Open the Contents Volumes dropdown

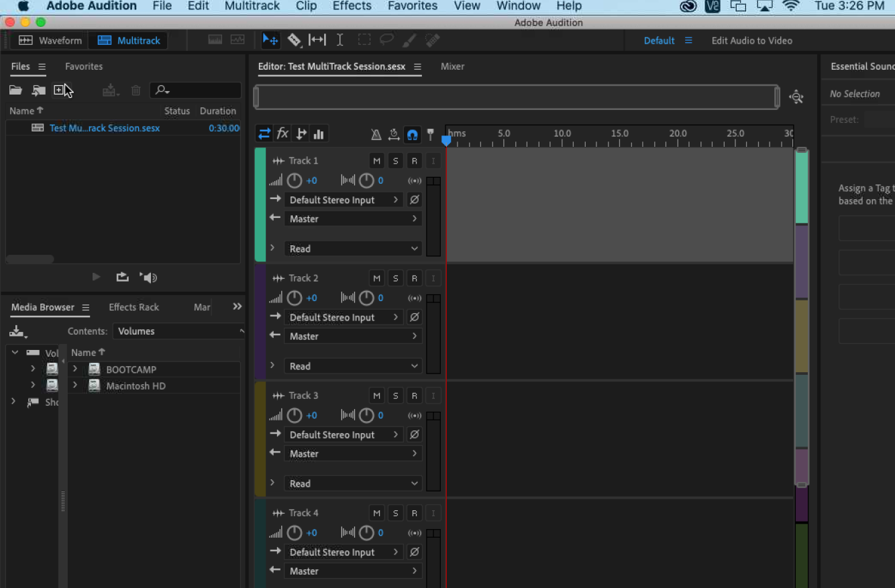178,331
